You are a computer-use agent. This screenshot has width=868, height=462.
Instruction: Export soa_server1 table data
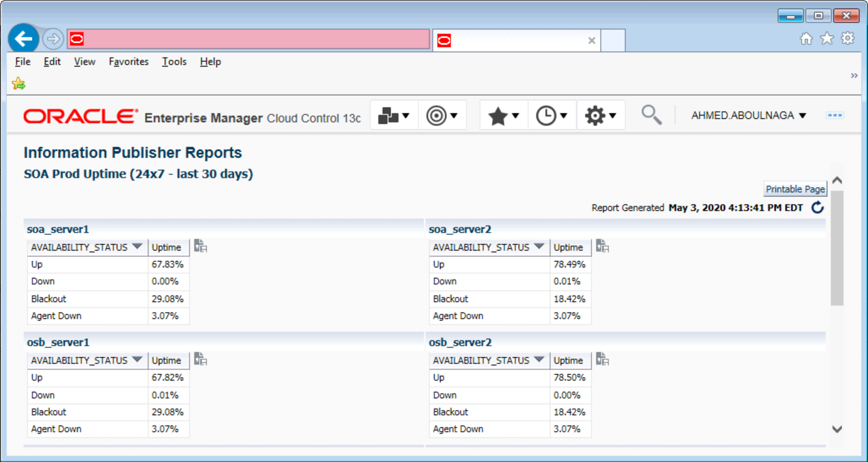[x=200, y=246]
